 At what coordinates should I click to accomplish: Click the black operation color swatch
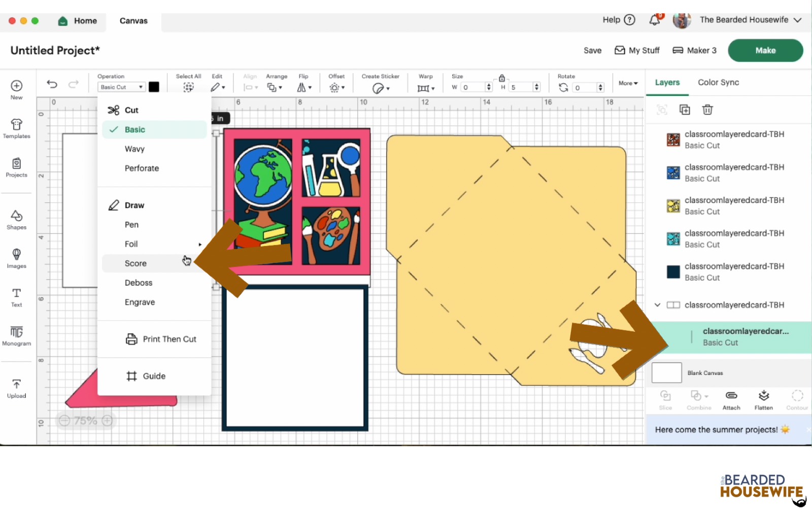(x=154, y=87)
